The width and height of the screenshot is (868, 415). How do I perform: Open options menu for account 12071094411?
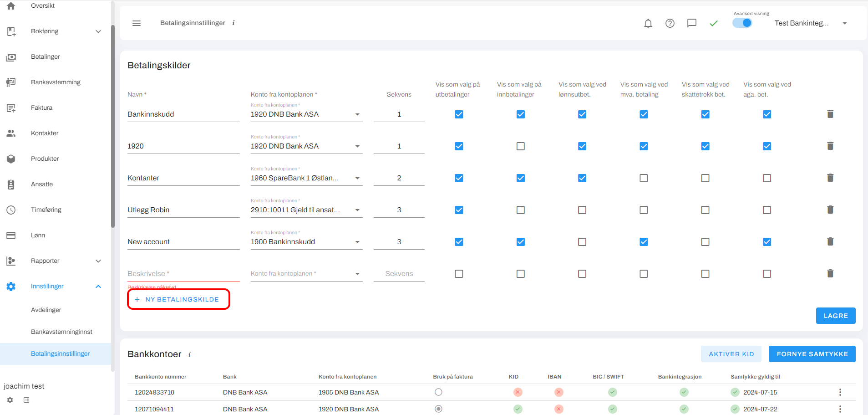tap(840, 409)
